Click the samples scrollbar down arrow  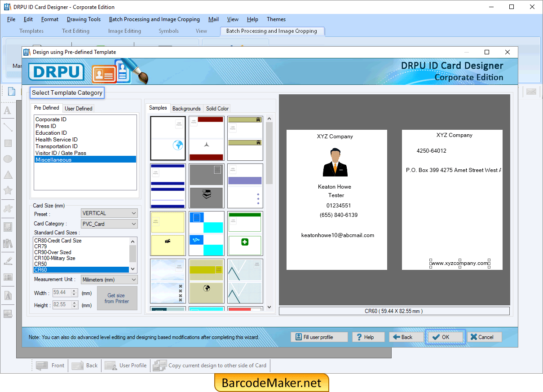[x=269, y=307]
